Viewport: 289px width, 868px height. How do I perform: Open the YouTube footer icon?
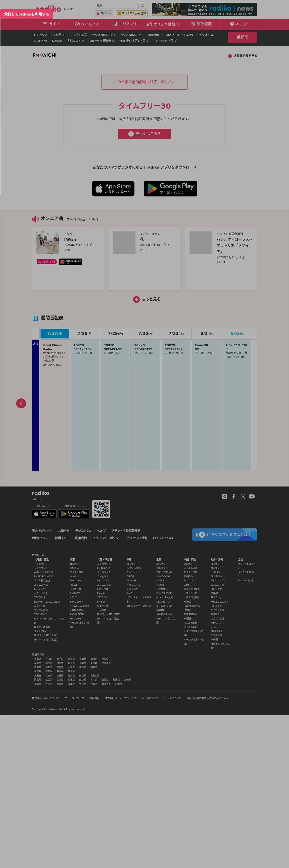(252, 496)
